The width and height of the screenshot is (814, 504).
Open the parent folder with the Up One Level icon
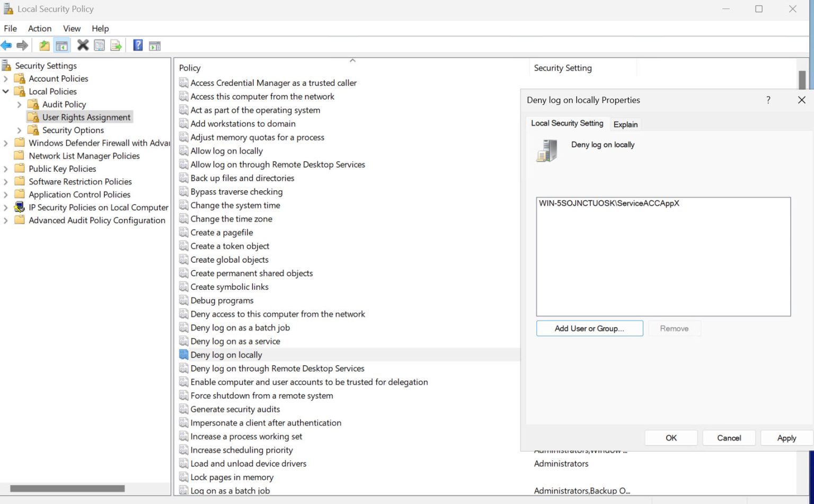[45, 45]
